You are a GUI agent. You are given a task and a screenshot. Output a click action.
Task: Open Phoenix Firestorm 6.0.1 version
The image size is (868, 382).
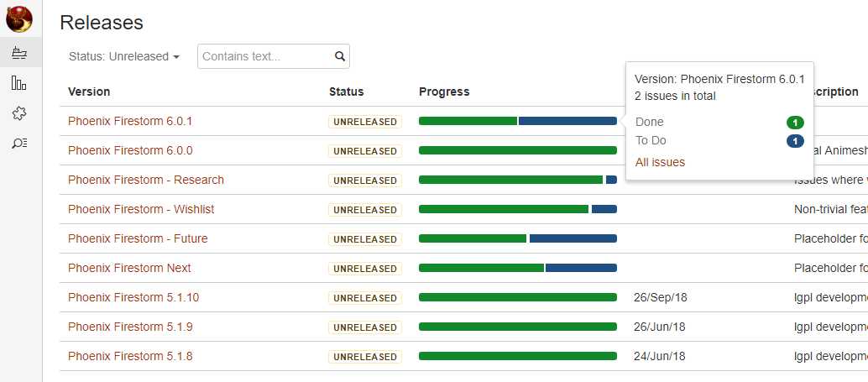tap(130, 121)
